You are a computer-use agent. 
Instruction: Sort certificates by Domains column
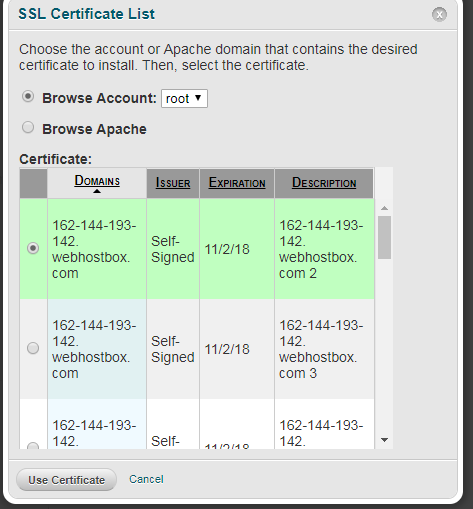click(97, 181)
